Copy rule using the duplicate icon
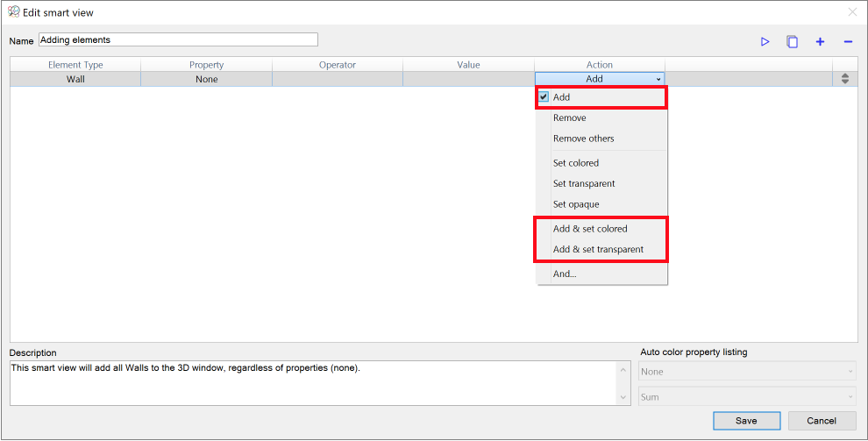The image size is (868, 441). [x=793, y=41]
